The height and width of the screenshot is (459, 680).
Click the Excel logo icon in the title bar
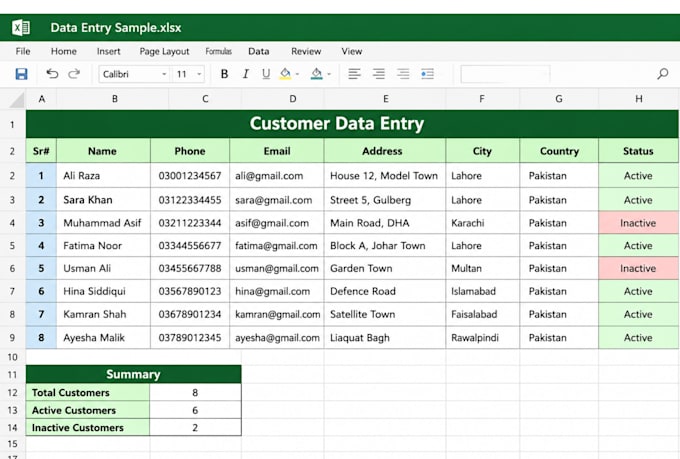pyautogui.click(x=21, y=28)
